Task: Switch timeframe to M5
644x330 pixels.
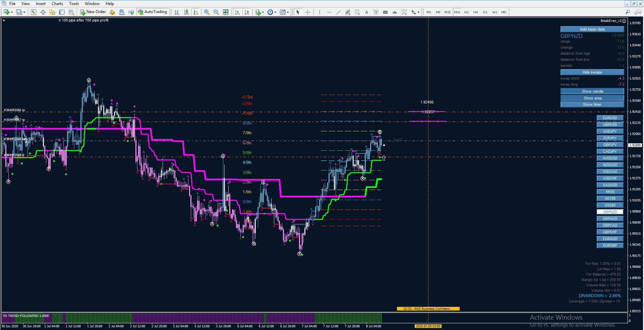Action: (x=438, y=12)
